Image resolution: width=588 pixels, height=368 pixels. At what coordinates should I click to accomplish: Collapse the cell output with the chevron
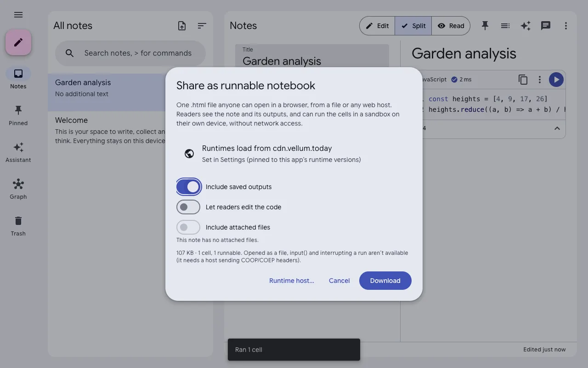coord(557,128)
